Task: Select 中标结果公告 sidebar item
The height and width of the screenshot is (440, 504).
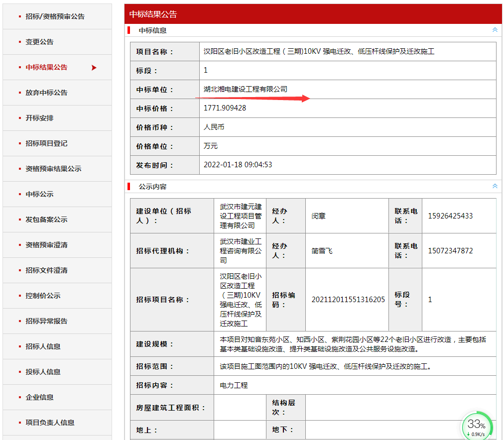Action: 46,67
